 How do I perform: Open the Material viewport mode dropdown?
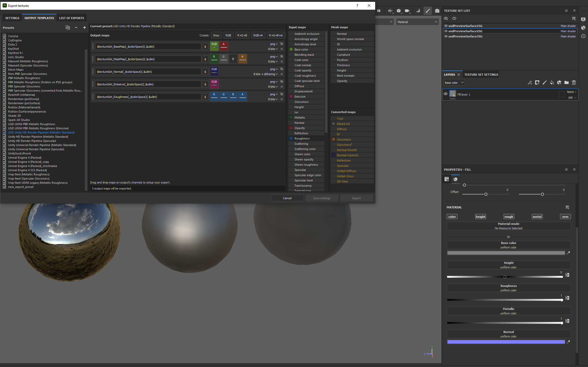point(417,22)
